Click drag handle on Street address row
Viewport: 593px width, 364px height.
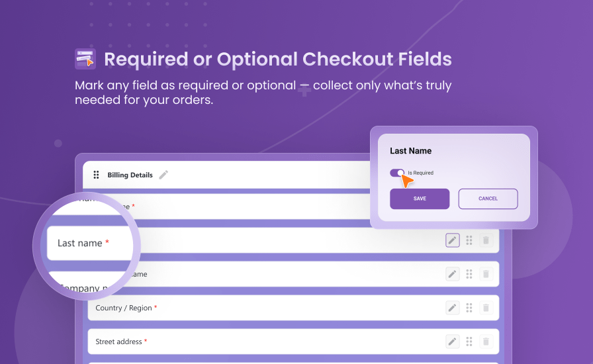click(469, 341)
